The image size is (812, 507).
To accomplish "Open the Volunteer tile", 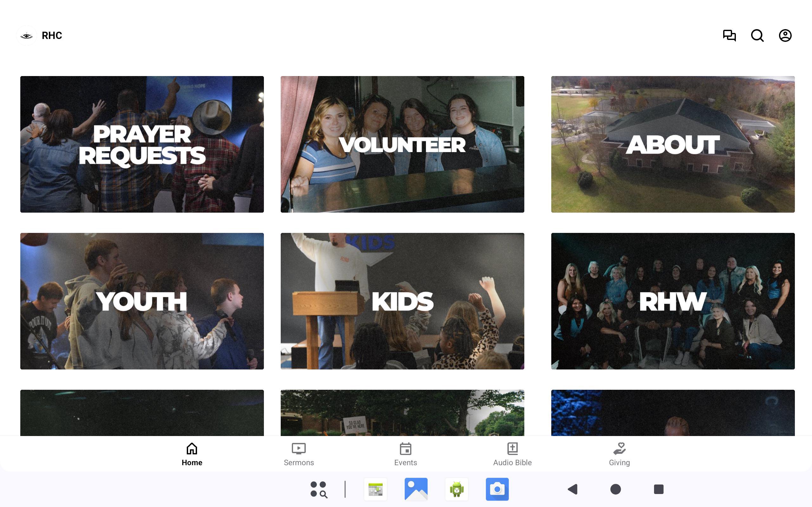I will pyautogui.click(x=402, y=144).
